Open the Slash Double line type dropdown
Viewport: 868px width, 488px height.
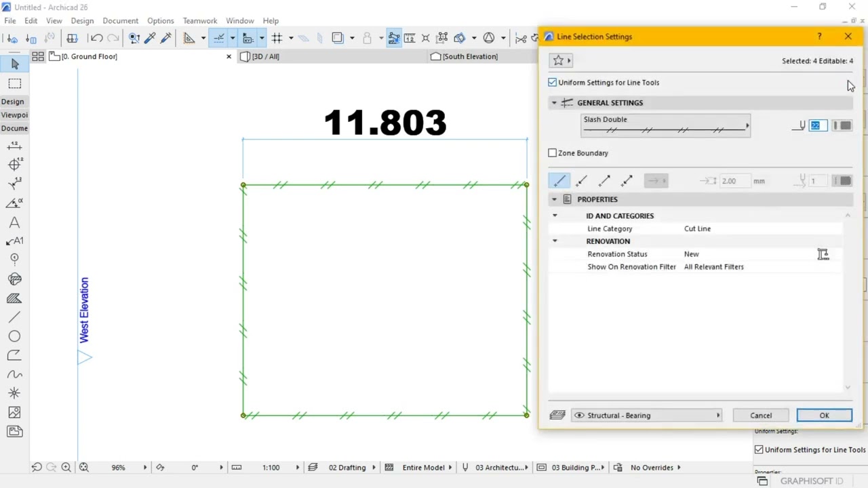666,125
